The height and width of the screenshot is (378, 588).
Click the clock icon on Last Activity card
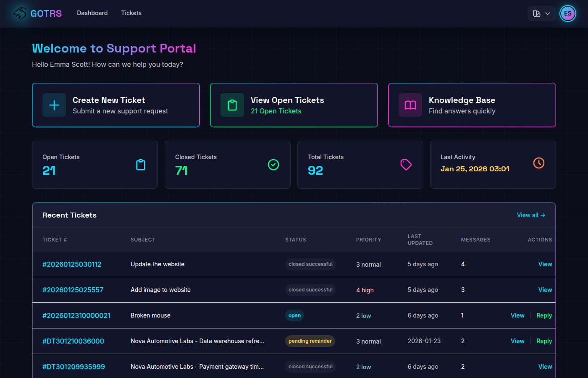pyautogui.click(x=538, y=163)
